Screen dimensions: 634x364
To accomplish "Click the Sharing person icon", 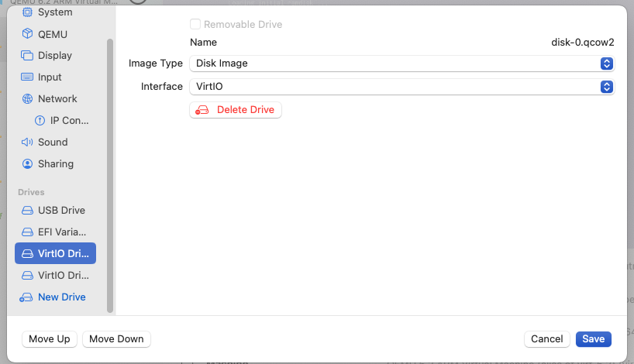I will click(x=27, y=163).
